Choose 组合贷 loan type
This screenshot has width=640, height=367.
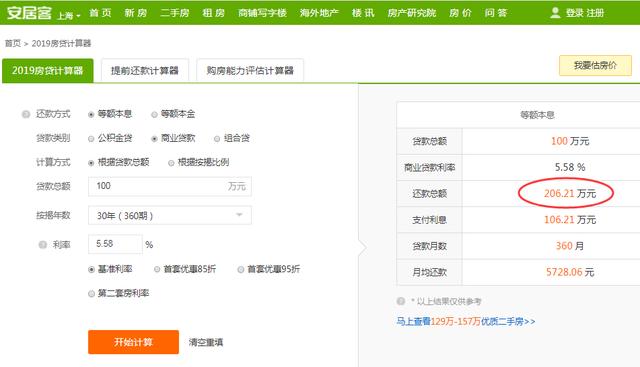217,139
